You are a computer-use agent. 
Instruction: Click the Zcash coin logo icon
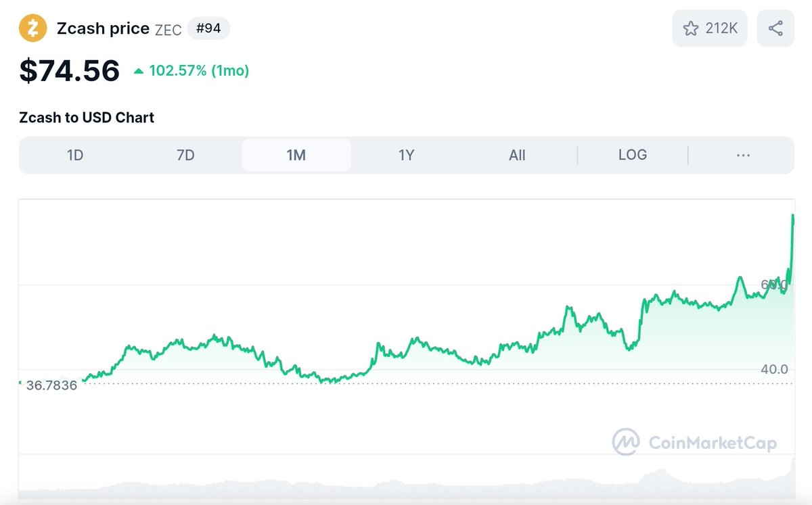coord(32,28)
